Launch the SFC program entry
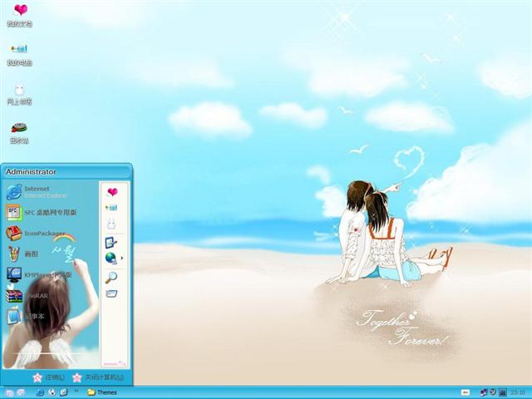The height and width of the screenshot is (399, 532). click(42, 213)
